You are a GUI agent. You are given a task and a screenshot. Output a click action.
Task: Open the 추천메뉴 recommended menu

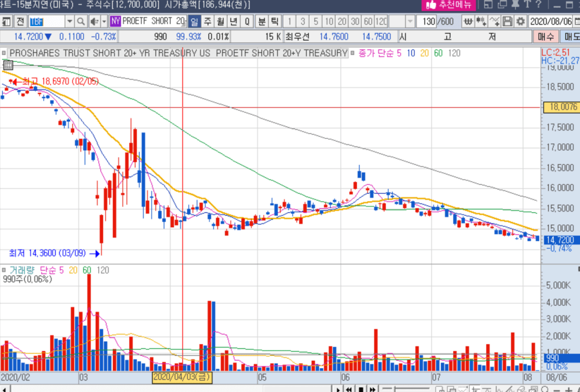click(447, 5)
